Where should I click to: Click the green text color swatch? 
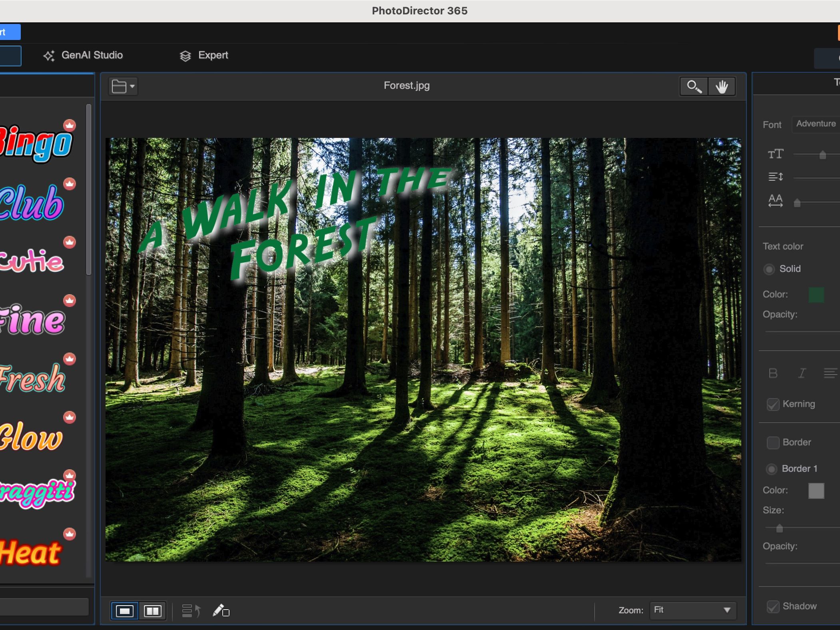point(816,295)
